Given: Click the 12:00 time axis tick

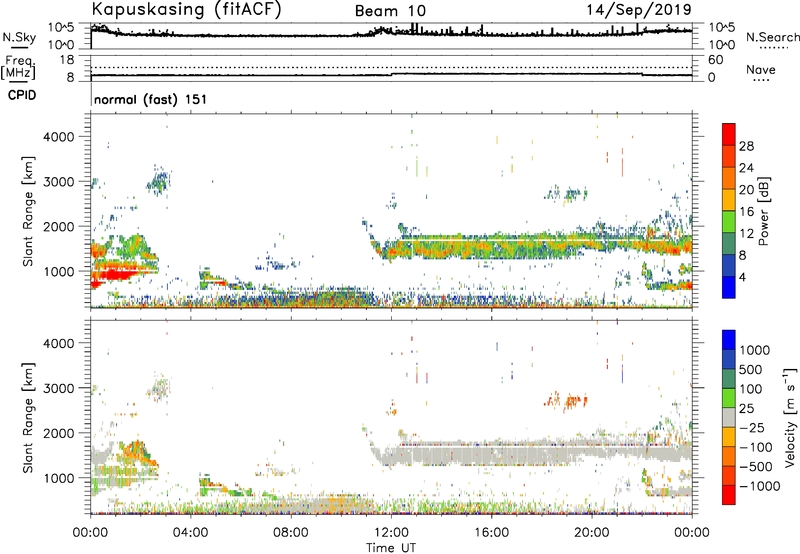Looking at the screenshot, I should tap(391, 533).
